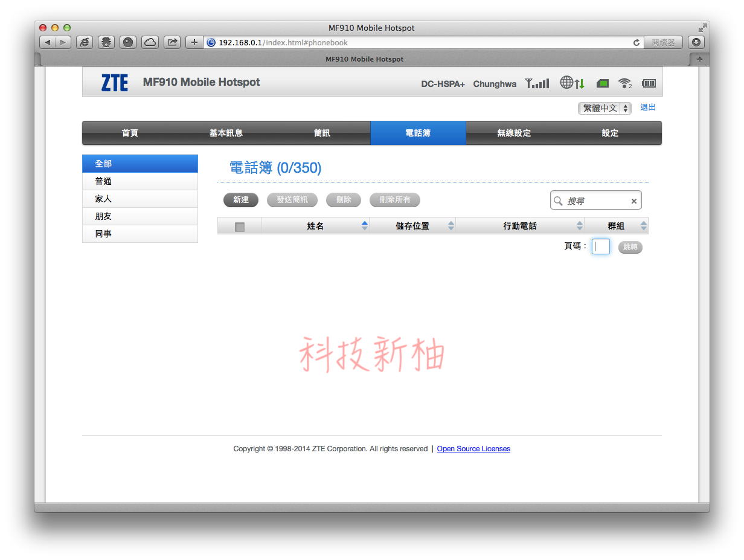Open the 設定 navigation tab
The image size is (744, 560).
(x=610, y=133)
